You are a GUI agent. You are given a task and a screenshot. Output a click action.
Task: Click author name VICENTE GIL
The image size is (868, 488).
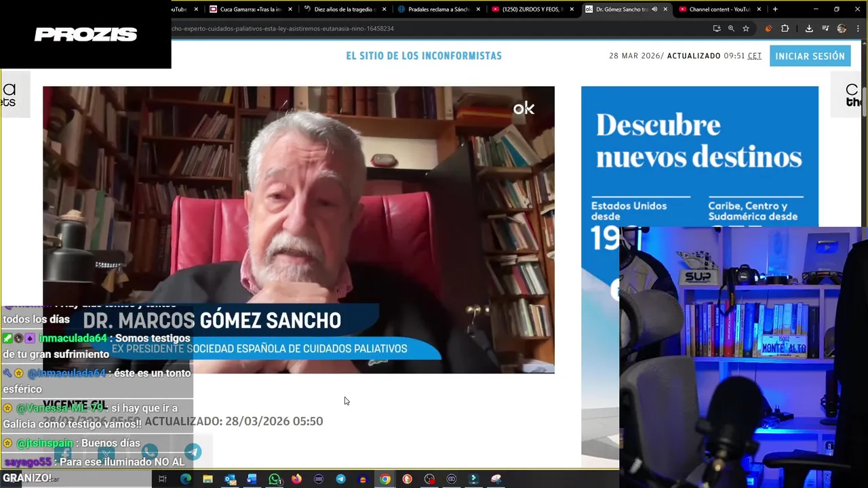tap(75, 405)
